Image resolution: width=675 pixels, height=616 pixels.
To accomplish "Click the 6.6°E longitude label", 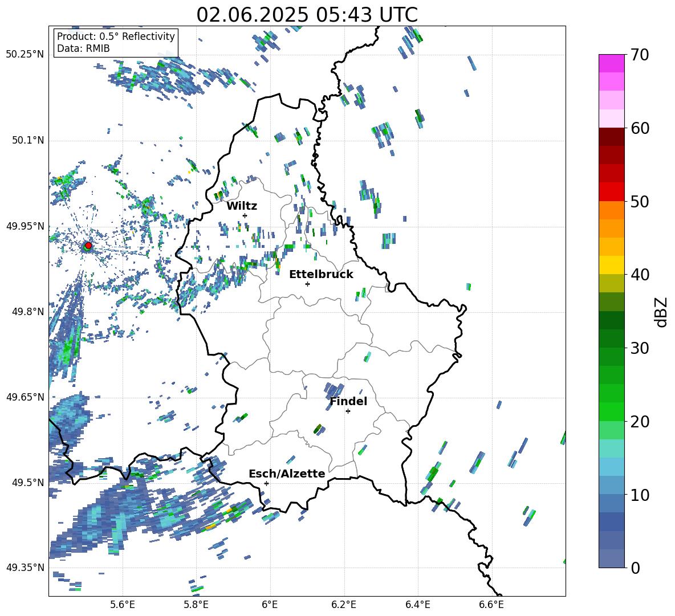I will point(491,605).
